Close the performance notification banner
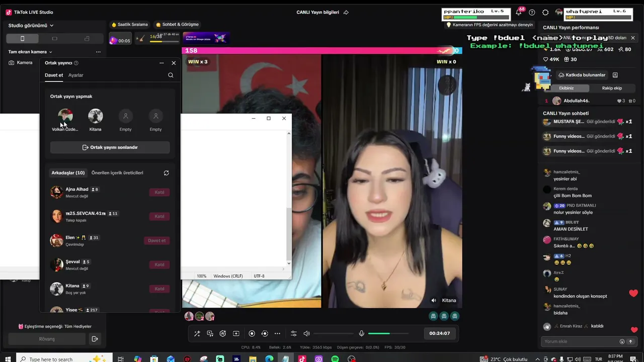 click(x=633, y=38)
